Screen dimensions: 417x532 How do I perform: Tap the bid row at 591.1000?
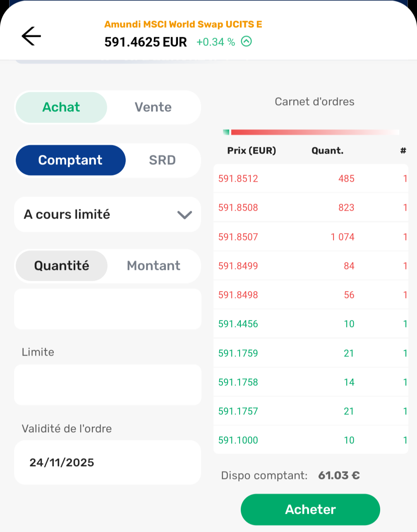click(310, 440)
